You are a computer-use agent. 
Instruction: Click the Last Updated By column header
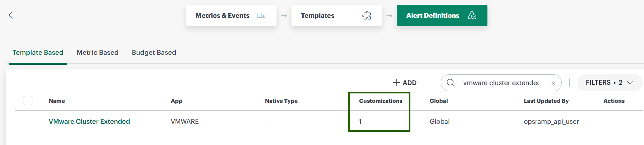pos(546,101)
